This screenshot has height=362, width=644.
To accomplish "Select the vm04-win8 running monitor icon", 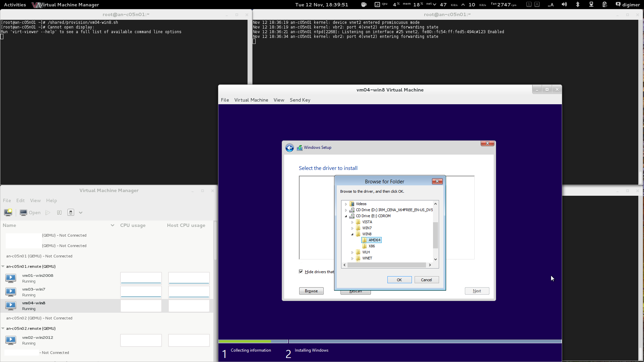I will [x=11, y=305].
